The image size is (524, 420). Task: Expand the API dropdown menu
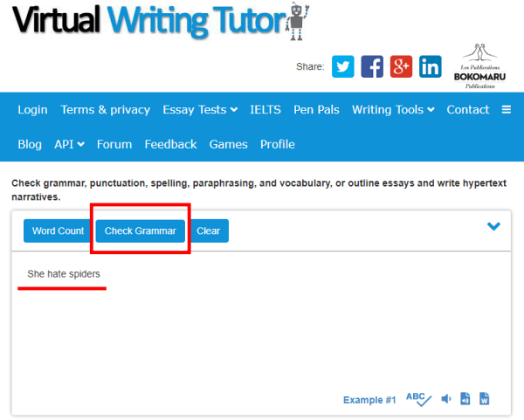coord(69,144)
